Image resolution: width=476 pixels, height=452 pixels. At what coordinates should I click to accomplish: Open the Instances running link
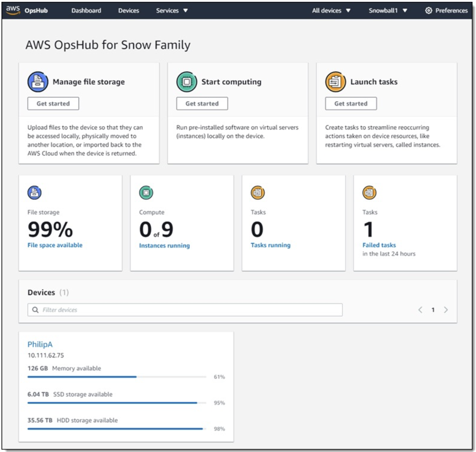(x=165, y=245)
